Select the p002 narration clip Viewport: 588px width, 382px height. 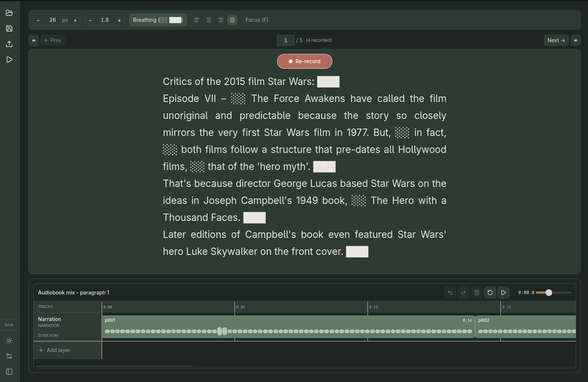(x=526, y=327)
